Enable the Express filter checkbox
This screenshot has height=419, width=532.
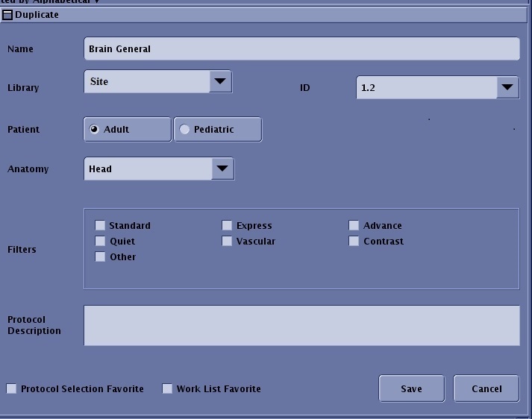pos(227,225)
